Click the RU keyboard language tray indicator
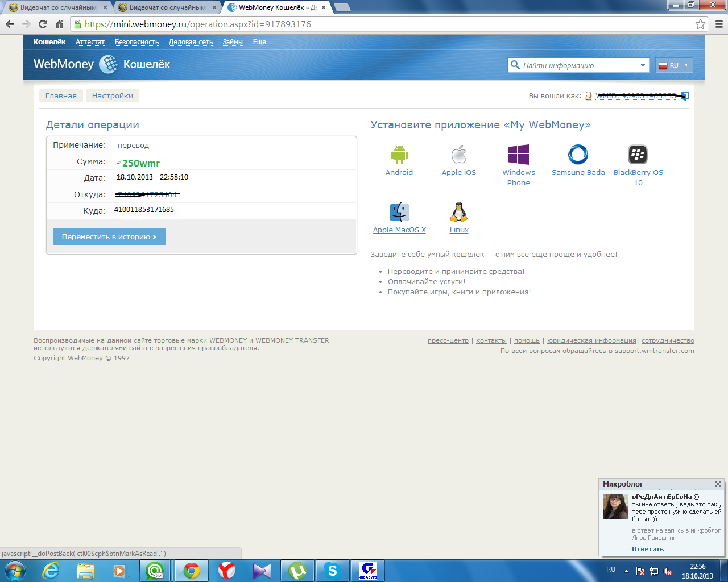This screenshot has height=582, width=728. [611, 569]
